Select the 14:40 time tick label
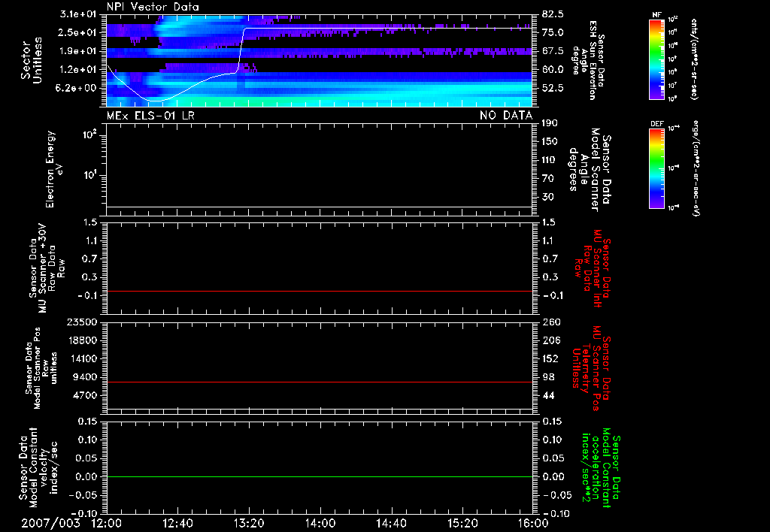 point(391,523)
